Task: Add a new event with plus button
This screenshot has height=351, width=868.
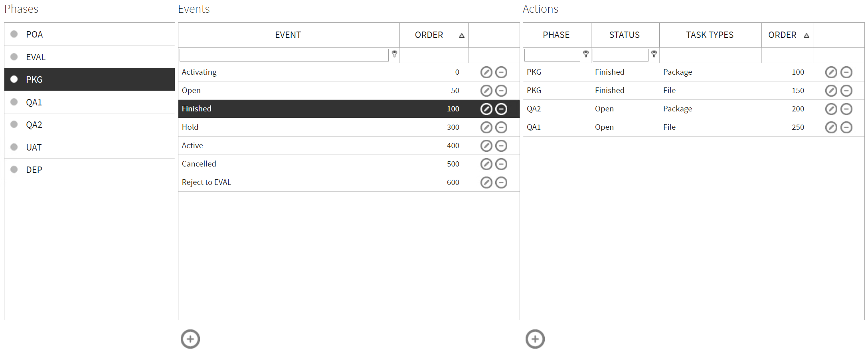Action: click(x=190, y=339)
